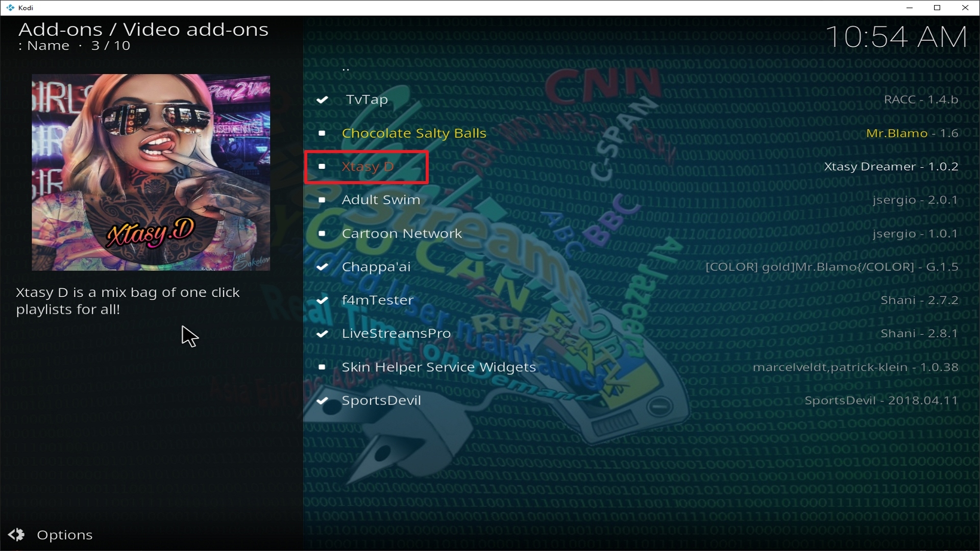Click the Xtasy D artwork thumbnail
980x551 pixels.
click(151, 172)
